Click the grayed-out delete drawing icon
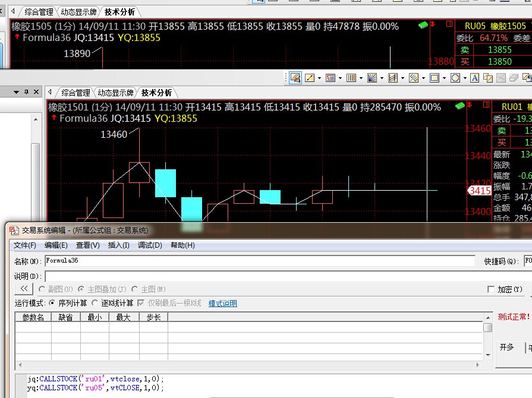Image resolution: width=532 pixels, height=398 pixels. (500, 78)
